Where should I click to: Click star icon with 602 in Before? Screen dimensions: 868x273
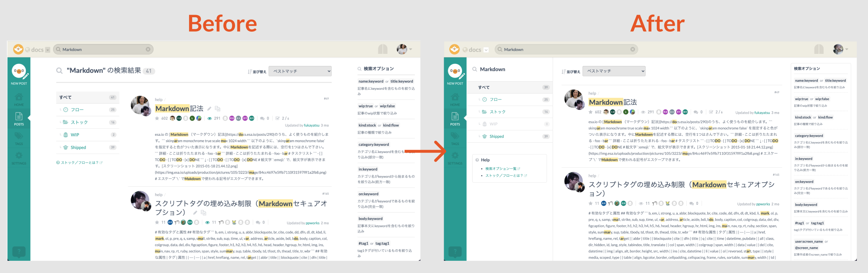[157, 118]
